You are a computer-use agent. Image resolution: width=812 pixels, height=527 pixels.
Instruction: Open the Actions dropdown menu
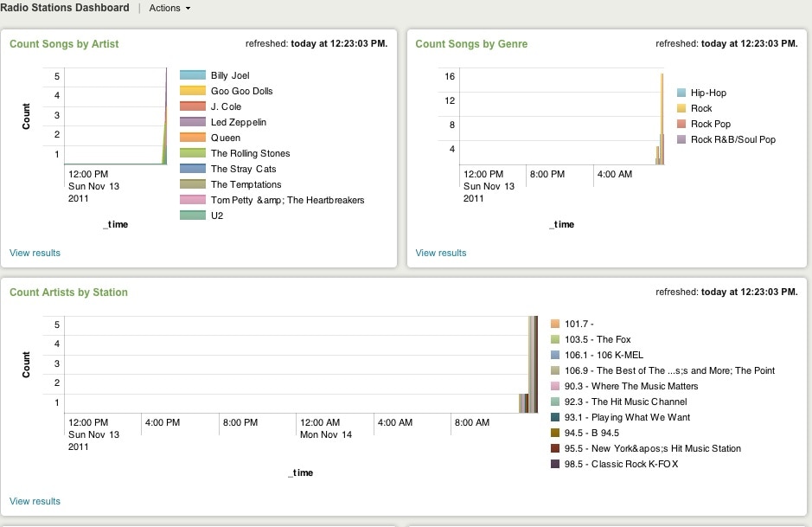[169, 8]
